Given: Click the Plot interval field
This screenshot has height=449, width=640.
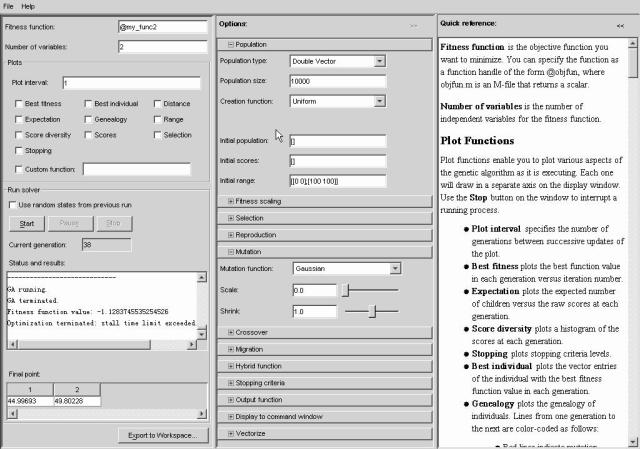Looking at the screenshot, I should coord(131,83).
